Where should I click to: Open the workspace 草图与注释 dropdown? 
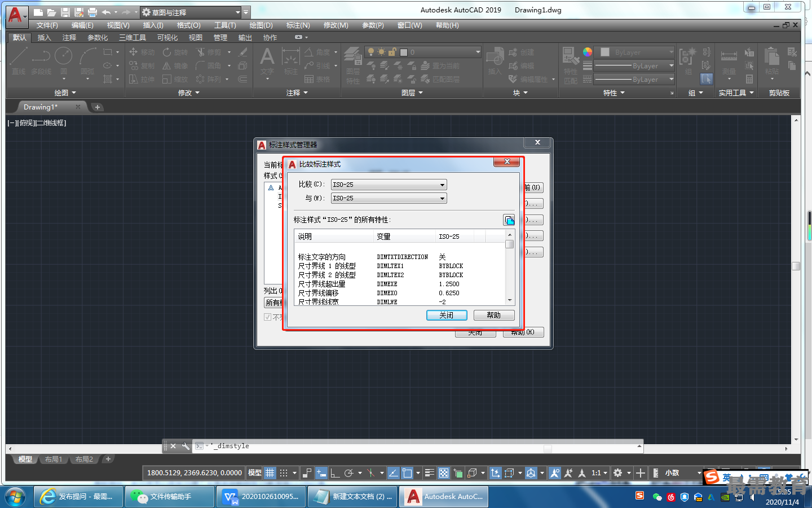click(191, 12)
